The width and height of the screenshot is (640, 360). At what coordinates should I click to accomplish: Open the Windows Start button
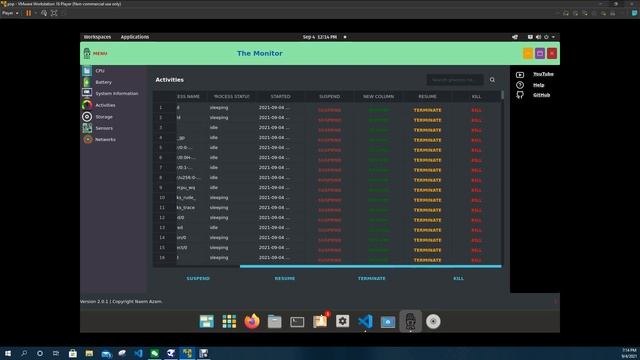click(7, 353)
